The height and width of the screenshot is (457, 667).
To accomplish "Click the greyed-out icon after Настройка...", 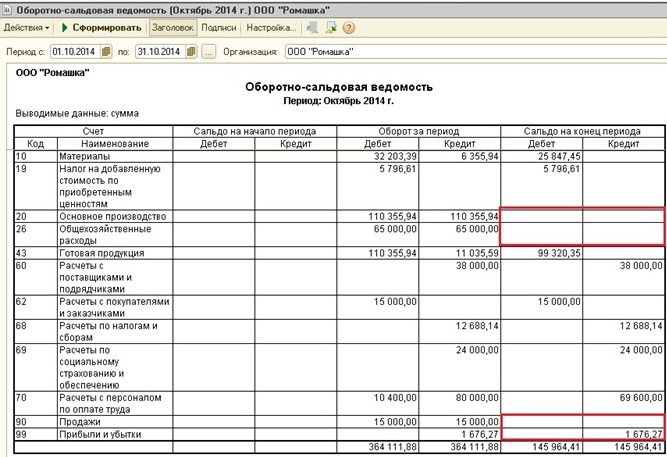I will click(313, 28).
